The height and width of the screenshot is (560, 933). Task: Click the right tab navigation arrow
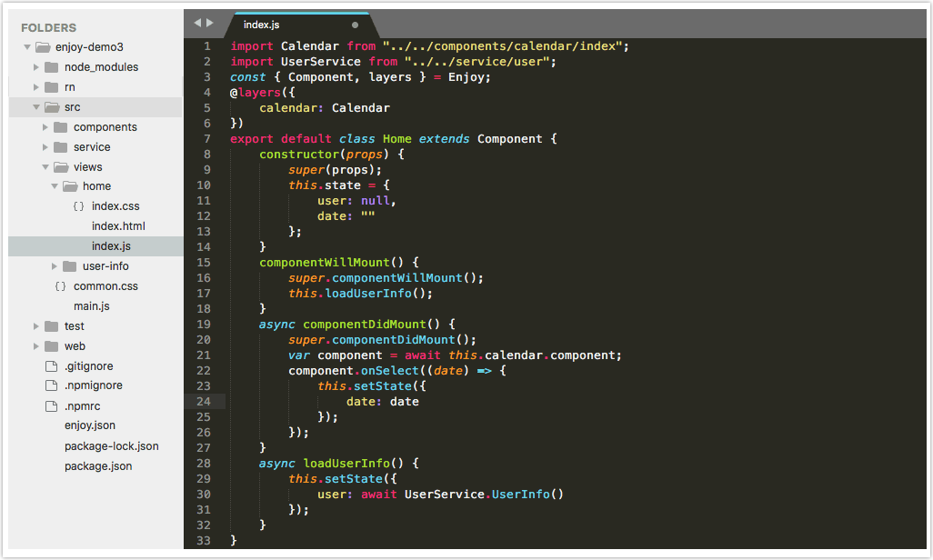pyautogui.click(x=211, y=23)
